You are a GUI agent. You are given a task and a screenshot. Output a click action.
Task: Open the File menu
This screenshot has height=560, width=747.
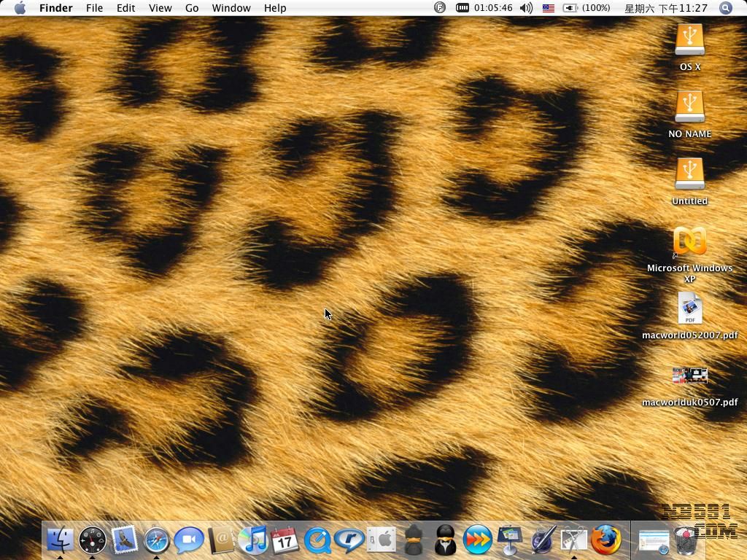coord(94,8)
